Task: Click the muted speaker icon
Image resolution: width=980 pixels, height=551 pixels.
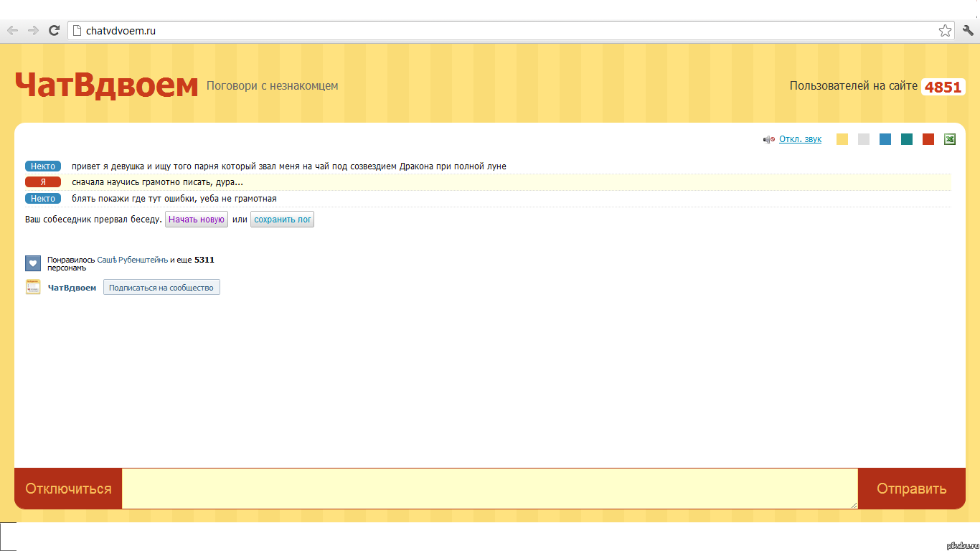Action: (x=768, y=139)
